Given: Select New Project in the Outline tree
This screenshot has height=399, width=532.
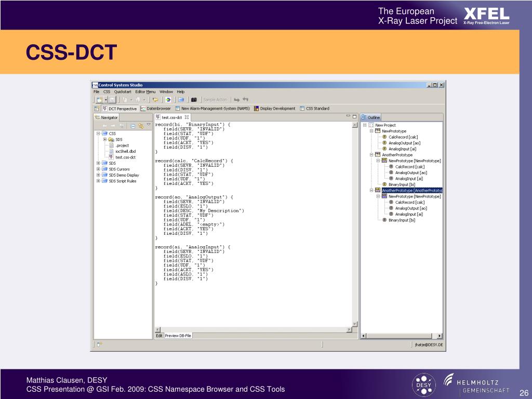Looking at the screenshot, I should coord(385,125).
